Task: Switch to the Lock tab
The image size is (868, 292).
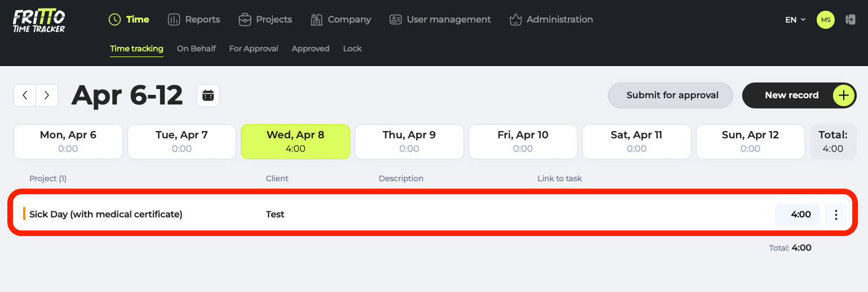Action: (x=352, y=49)
